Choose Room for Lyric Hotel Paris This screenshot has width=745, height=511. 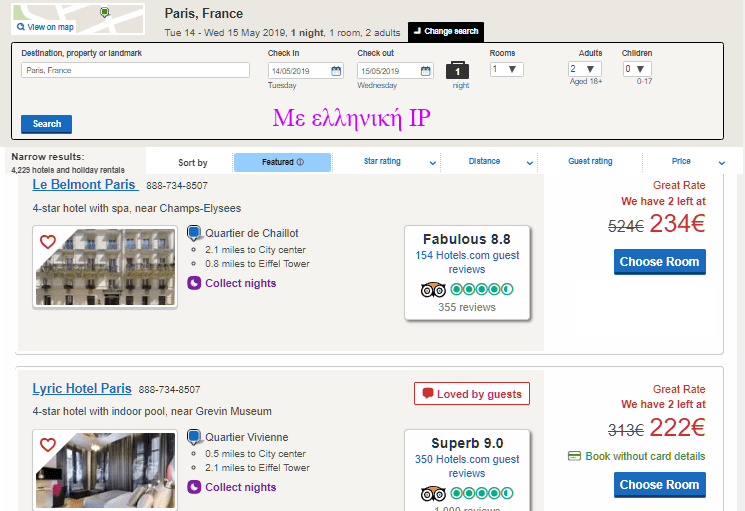659,485
